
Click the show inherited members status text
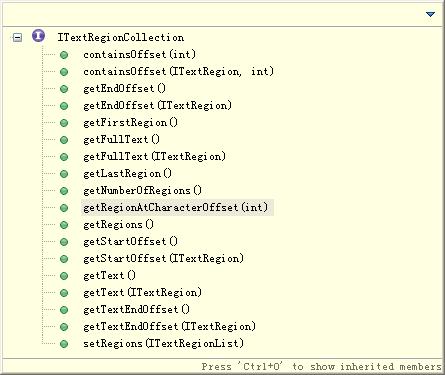click(x=322, y=367)
